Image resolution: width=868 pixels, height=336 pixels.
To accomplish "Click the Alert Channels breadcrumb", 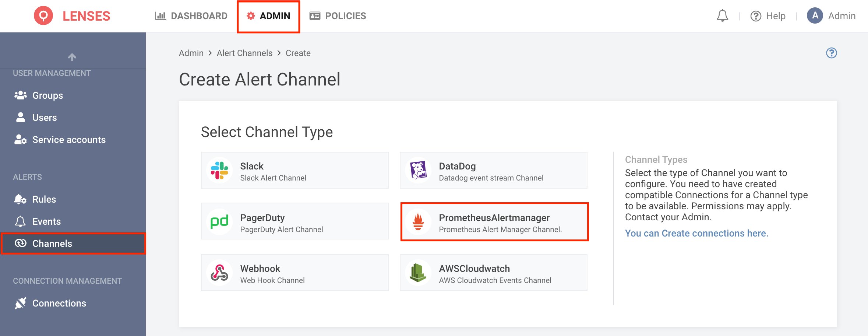I will click(x=244, y=53).
